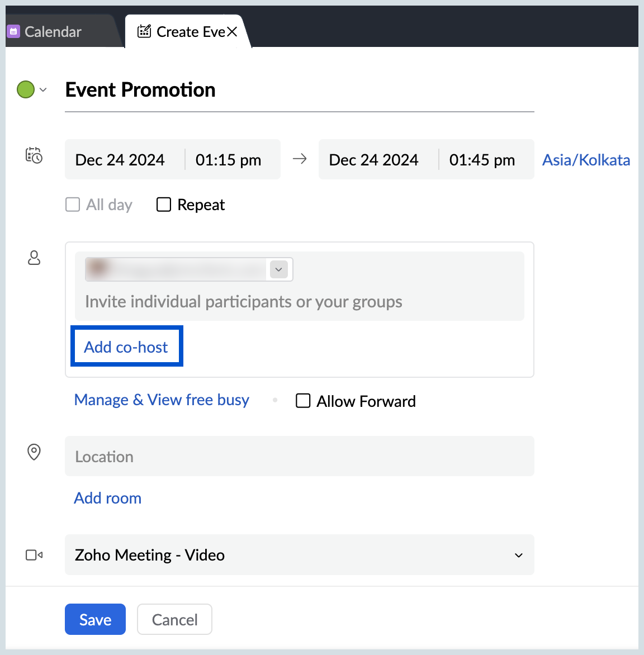Screen dimensions: 644x655
Task: Switch to the Calendar tab
Action: [x=53, y=31]
